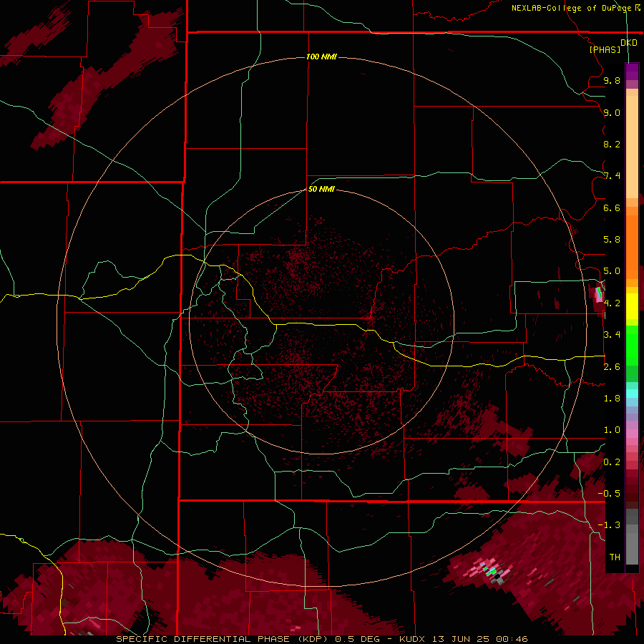Click the 50 NMI range ring label
The width and height of the screenshot is (644, 644).
coord(321,189)
